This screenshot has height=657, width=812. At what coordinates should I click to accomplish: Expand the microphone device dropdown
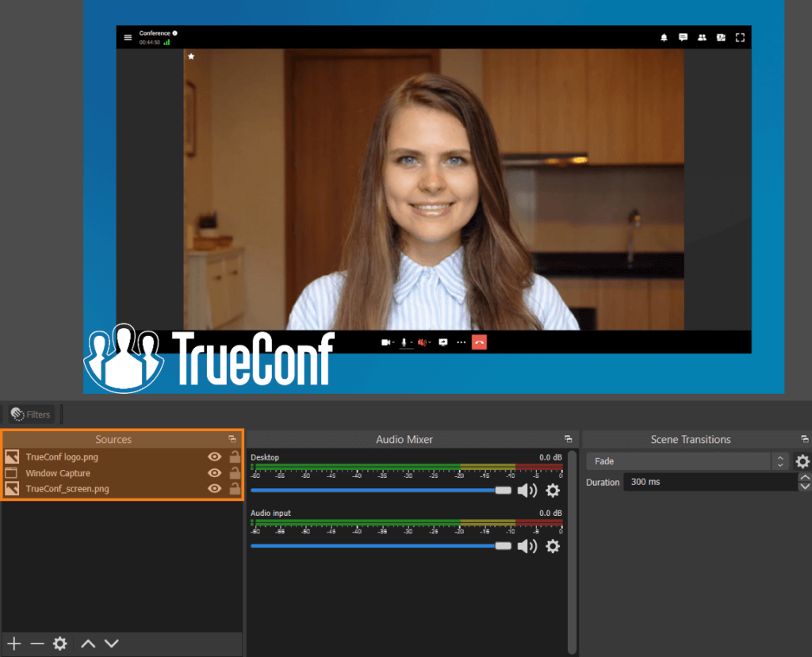[411, 342]
